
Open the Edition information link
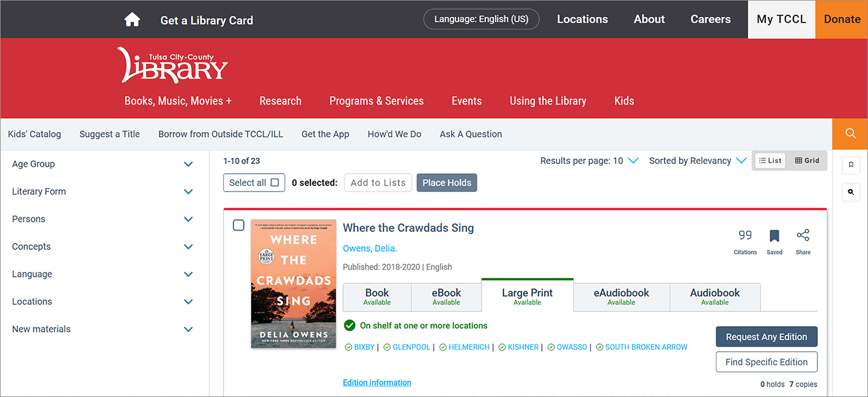pyautogui.click(x=377, y=382)
